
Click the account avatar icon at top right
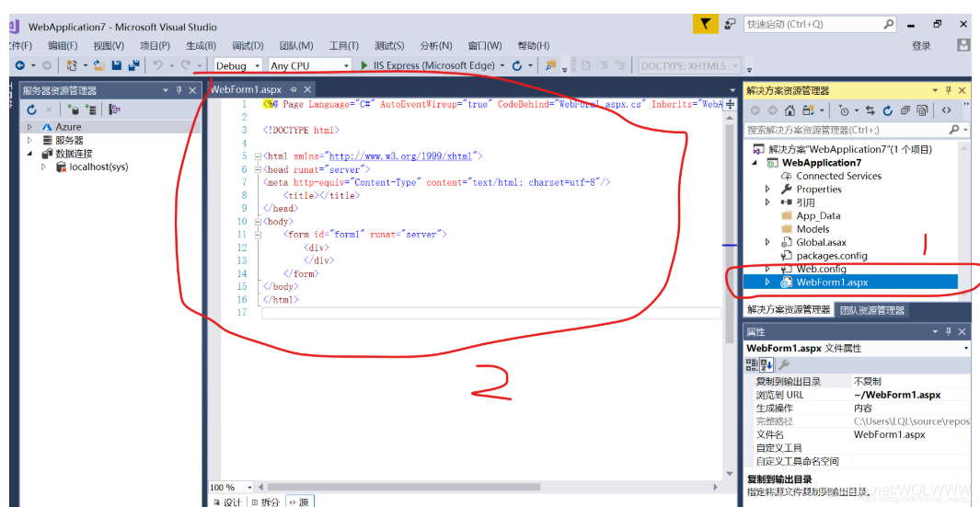963,45
